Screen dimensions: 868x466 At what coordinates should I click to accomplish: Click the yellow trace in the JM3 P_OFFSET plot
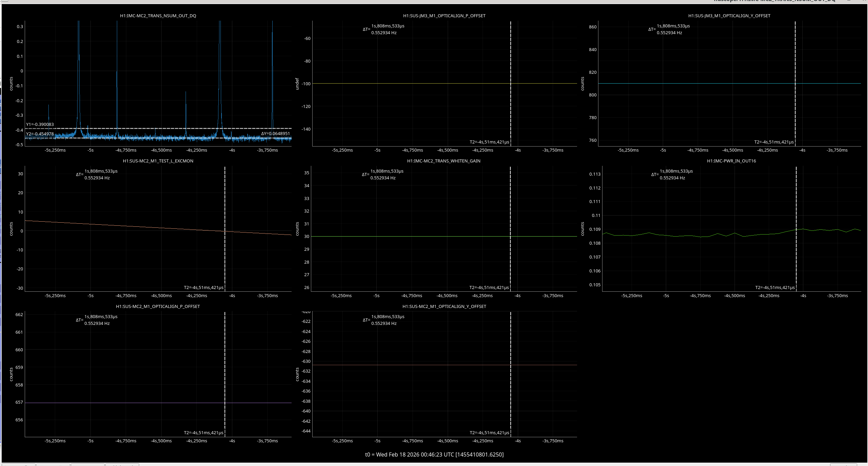coord(406,83)
